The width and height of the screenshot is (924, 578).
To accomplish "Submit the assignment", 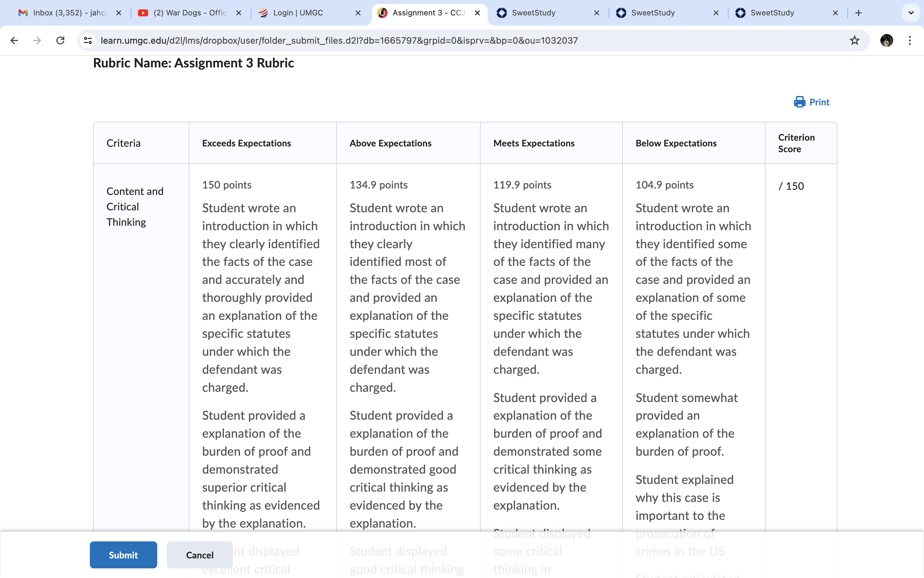I will coord(123,555).
